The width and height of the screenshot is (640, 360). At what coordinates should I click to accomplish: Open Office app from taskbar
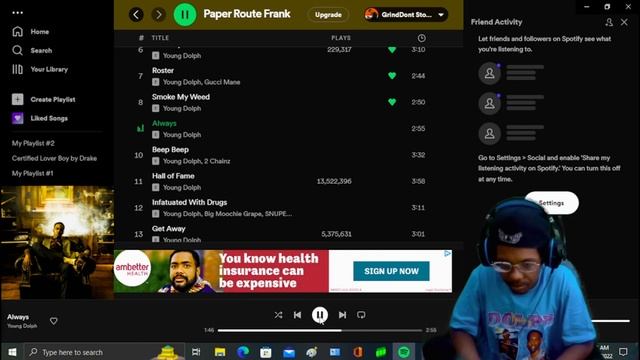click(358, 352)
